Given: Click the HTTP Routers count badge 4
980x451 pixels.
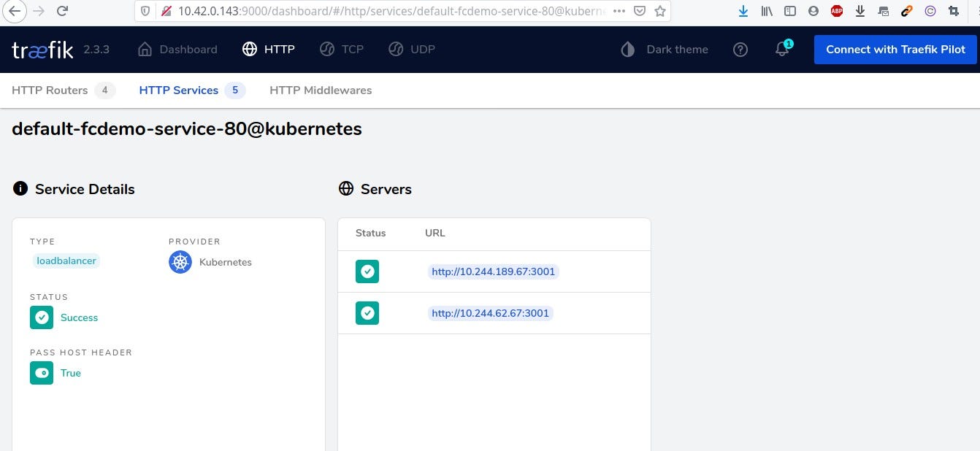Looking at the screenshot, I should pyautogui.click(x=105, y=90).
